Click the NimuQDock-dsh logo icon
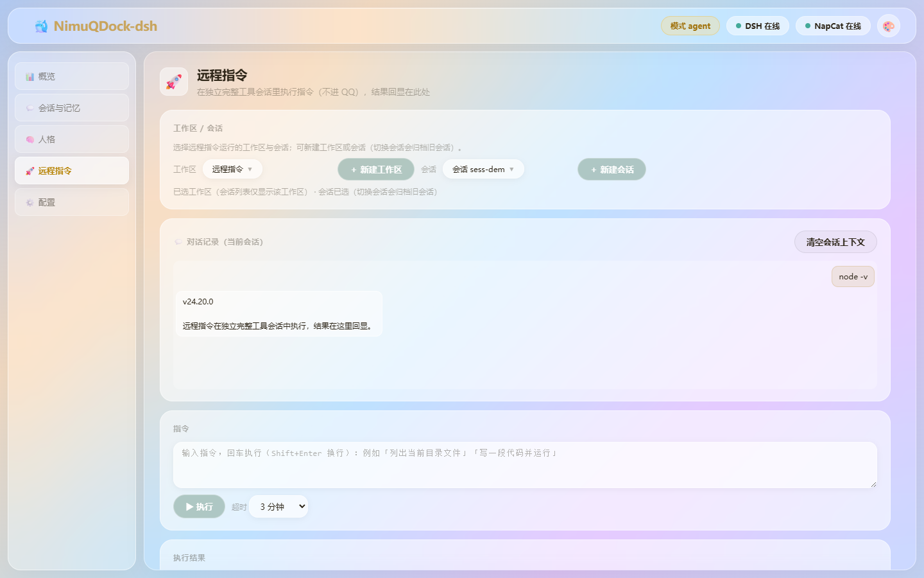This screenshot has width=924, height=578. click(41, 26)
